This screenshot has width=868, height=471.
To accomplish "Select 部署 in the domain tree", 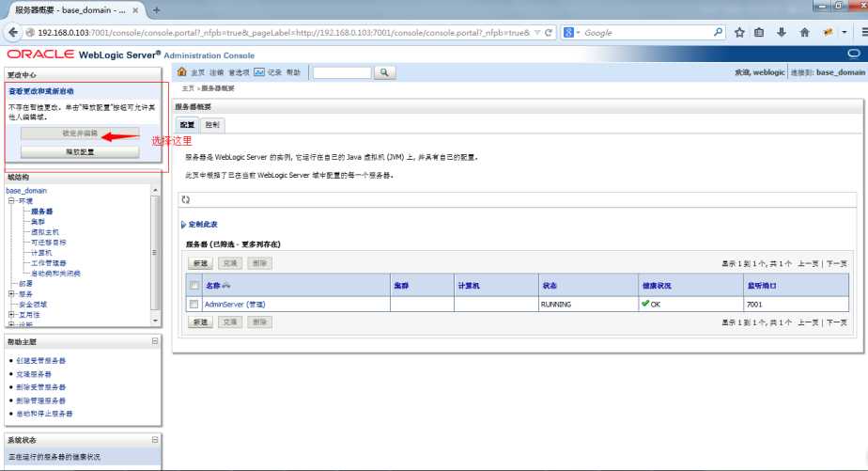I will coord(25,284).
